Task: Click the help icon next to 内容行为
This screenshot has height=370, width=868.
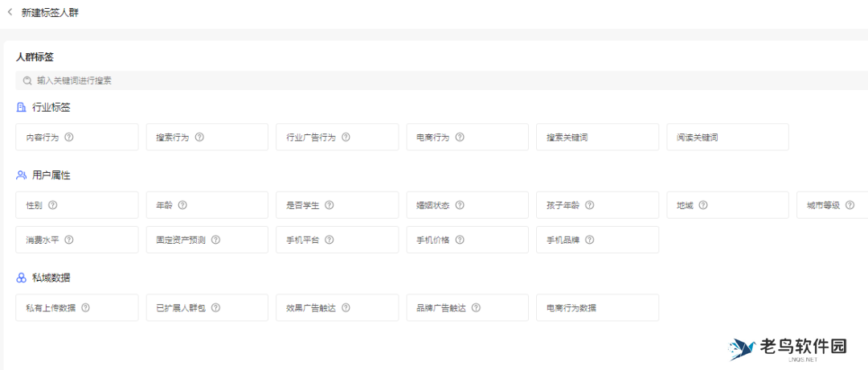Action: coord(69,138)
